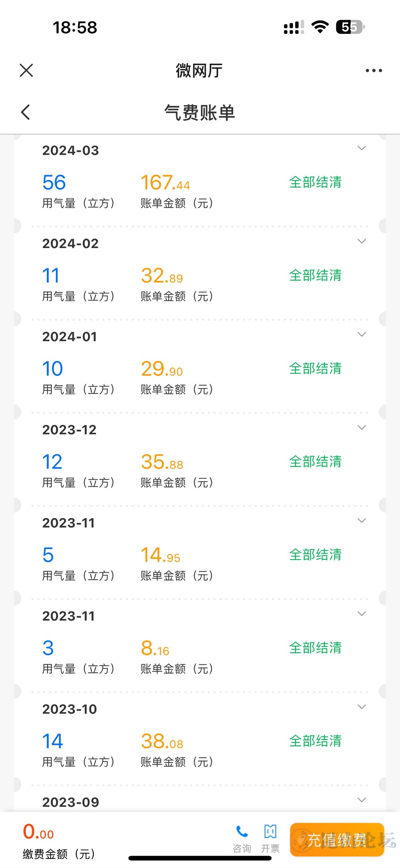
Task: Tap 全部结清 status for 2023-12
Action: pyautogui.click(x=315, y=462)
